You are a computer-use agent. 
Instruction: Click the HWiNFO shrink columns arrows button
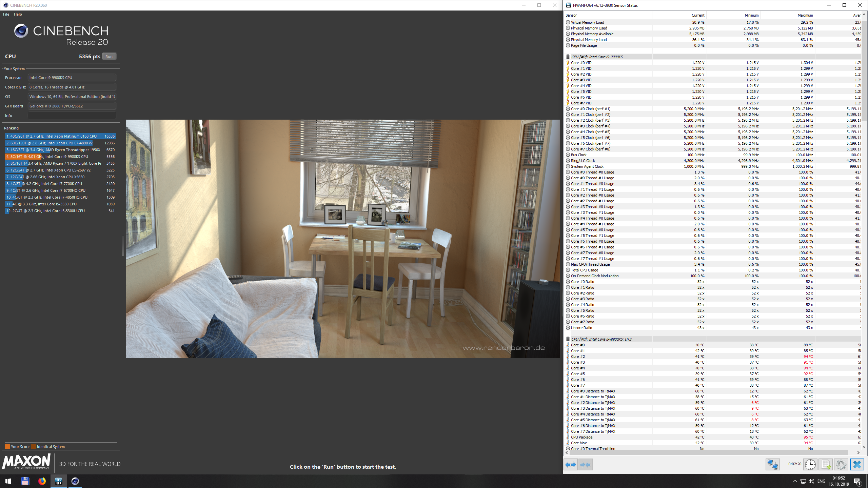(x=586, y=464)
